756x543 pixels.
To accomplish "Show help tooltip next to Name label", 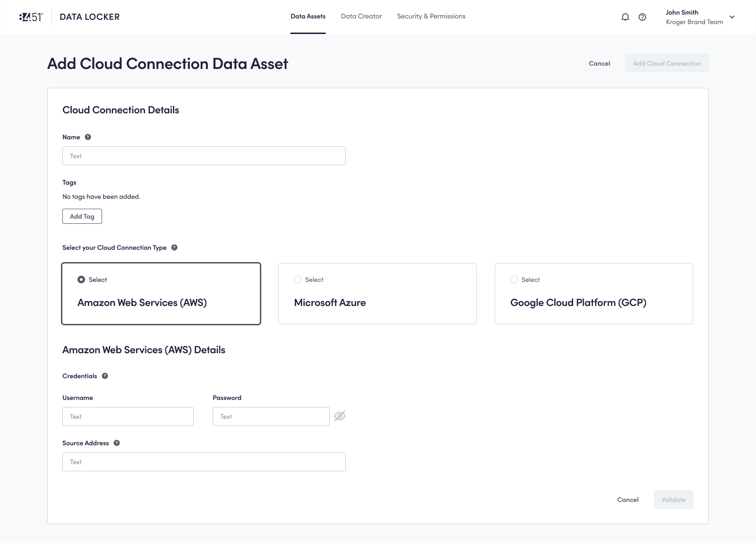I will tap(88, 137).
